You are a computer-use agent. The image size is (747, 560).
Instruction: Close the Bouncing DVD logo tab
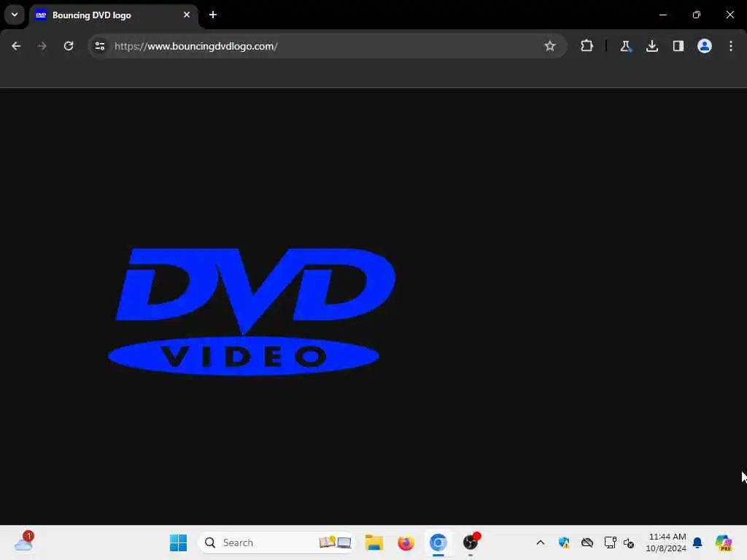click(187, 15)
